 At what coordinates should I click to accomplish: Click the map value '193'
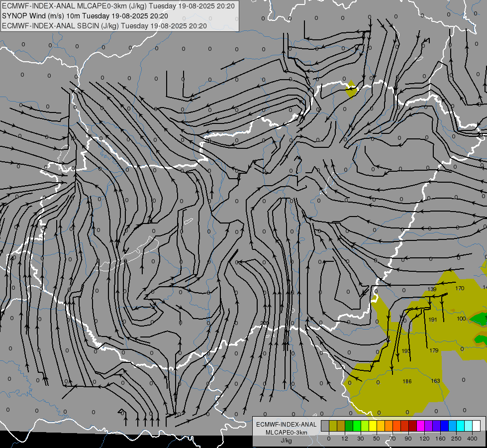click(406, 351)
